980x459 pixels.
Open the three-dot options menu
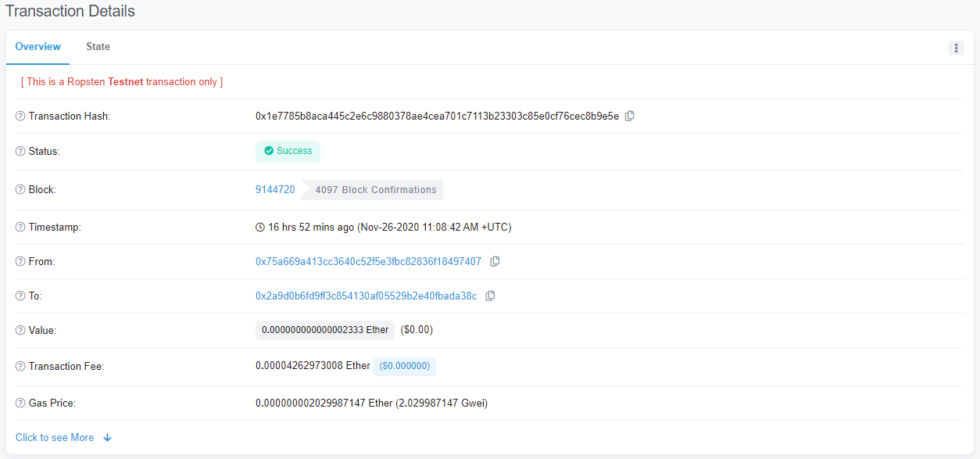click(x=956, y=48)
